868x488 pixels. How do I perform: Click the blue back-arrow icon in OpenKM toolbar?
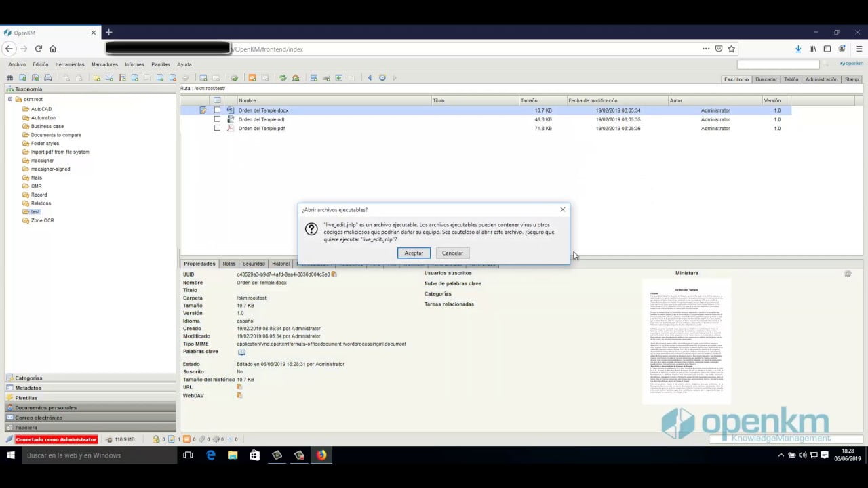point(370,78)
